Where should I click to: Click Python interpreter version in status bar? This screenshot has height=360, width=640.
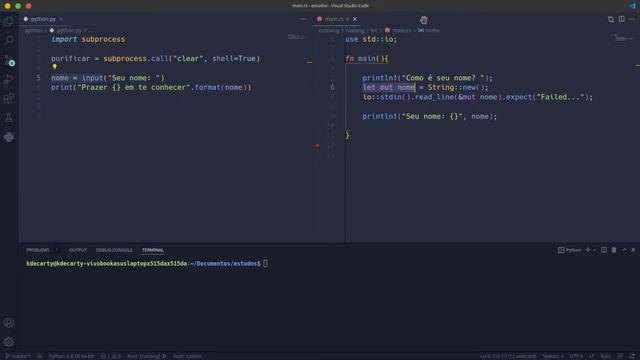tap(71, 356)
